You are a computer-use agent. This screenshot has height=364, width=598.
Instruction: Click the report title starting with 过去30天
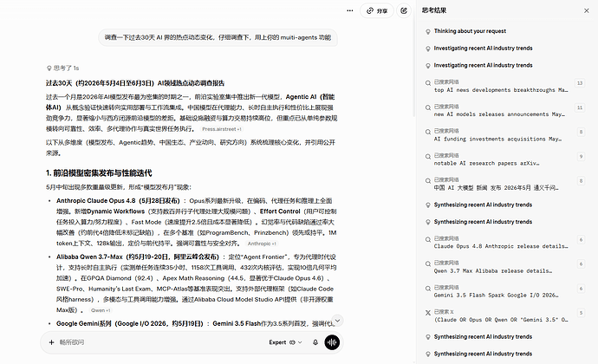pos(135,83)
